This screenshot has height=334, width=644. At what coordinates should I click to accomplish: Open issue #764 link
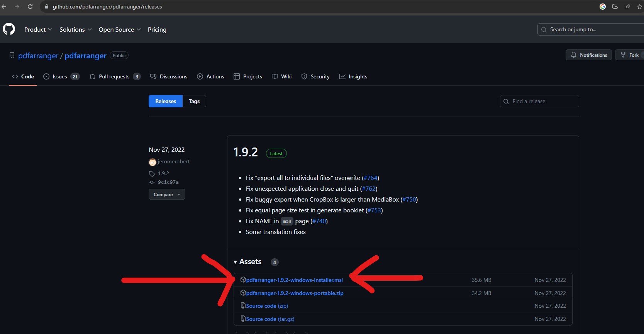[x=370, y=178]
